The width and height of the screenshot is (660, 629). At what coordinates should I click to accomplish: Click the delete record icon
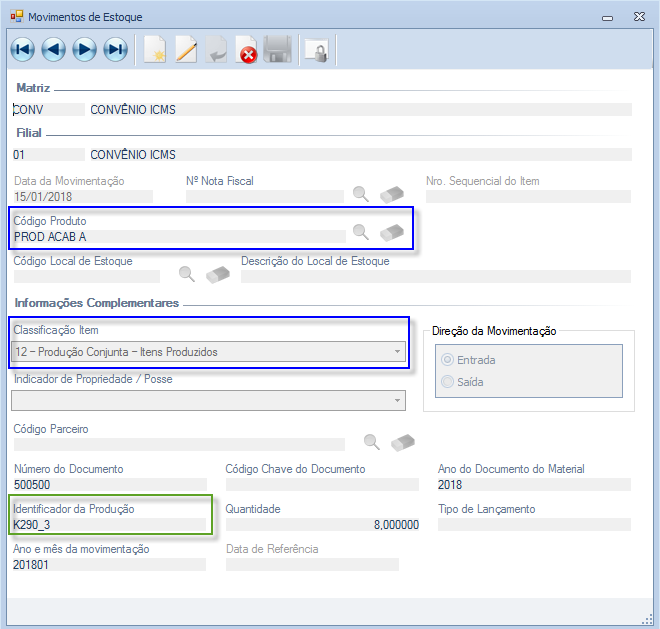[247, 49]
